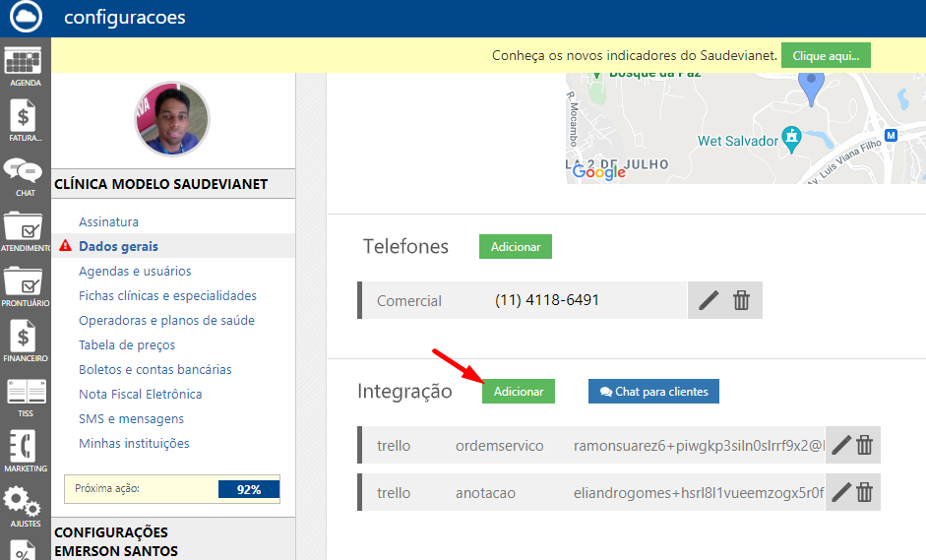Delete the Comercial phone with trash icon
The image size is (926, 560).
coord(741,300)
